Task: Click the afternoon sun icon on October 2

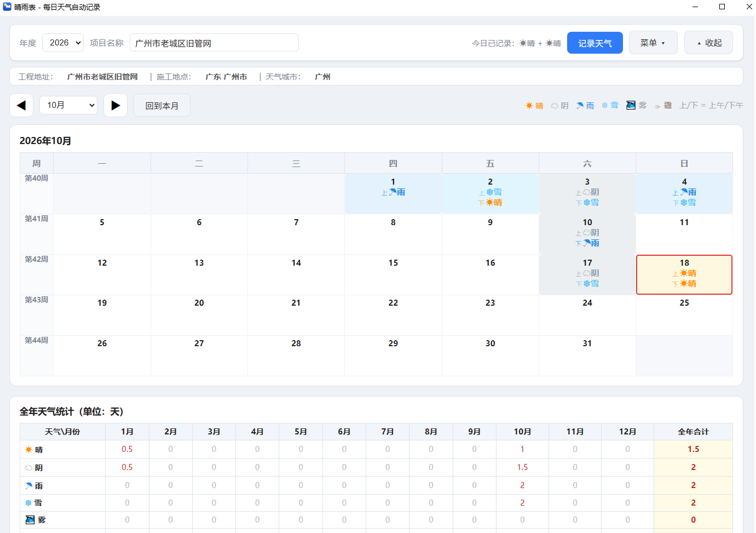Action: pos(489,203)
